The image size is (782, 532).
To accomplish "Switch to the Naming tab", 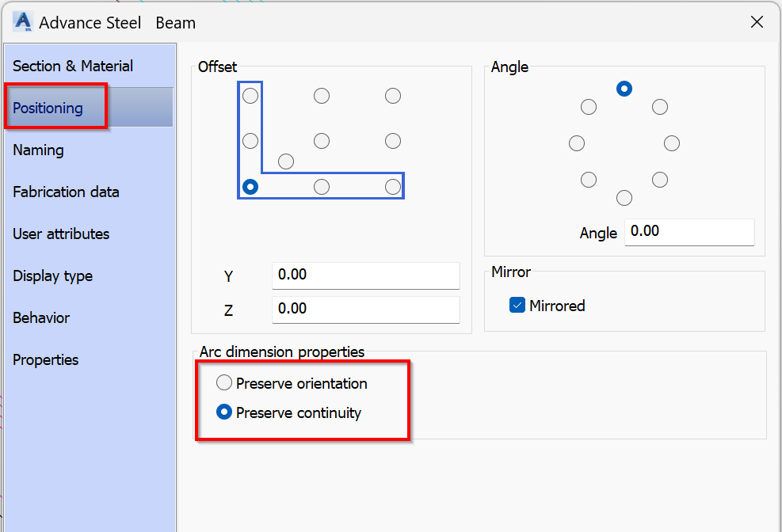I will tap(38, 150).
